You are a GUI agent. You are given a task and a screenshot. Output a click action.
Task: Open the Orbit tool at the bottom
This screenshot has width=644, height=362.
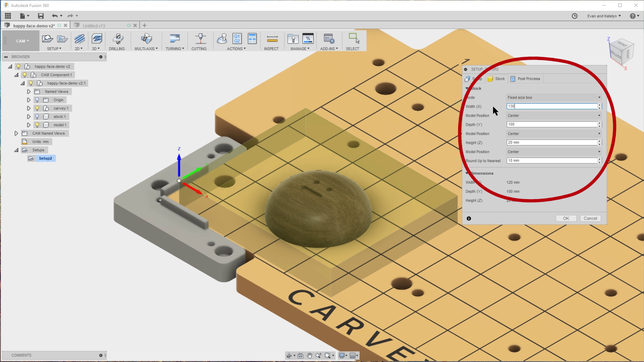pyautogui.click(x=289, y=356)
